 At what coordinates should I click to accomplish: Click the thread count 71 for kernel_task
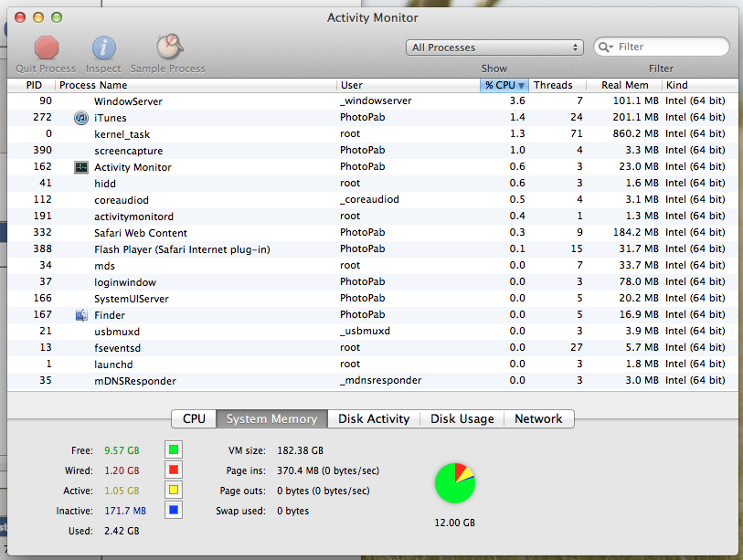576,133
